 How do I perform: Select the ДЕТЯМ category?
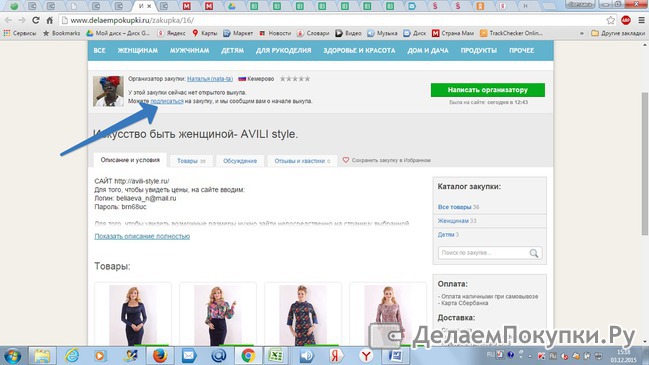click(x=232, y=50)
